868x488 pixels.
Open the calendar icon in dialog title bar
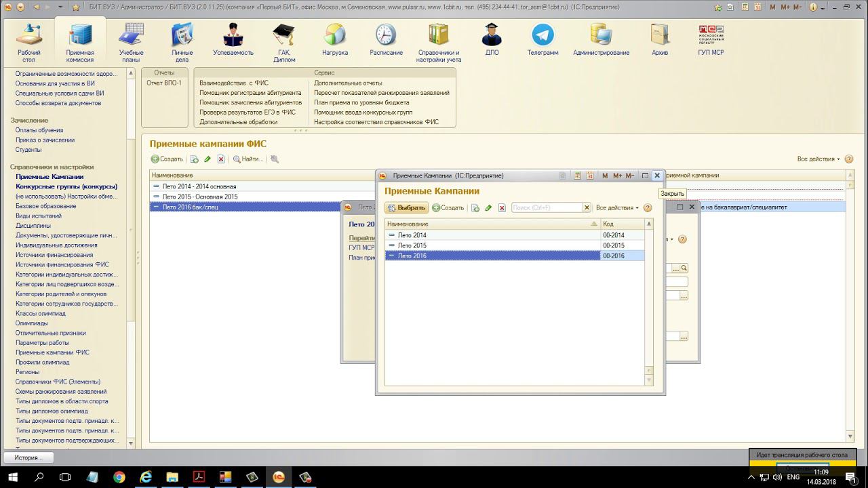click(590, 176)
